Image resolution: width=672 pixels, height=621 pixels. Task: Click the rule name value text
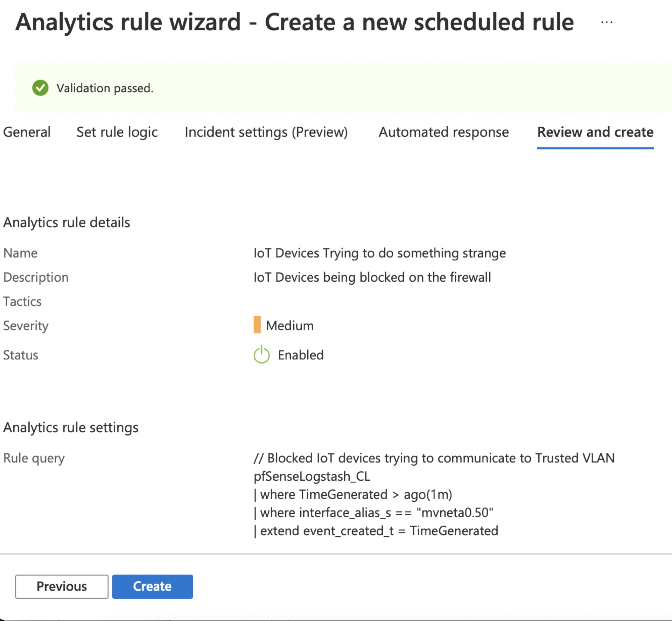click(379, 253)
